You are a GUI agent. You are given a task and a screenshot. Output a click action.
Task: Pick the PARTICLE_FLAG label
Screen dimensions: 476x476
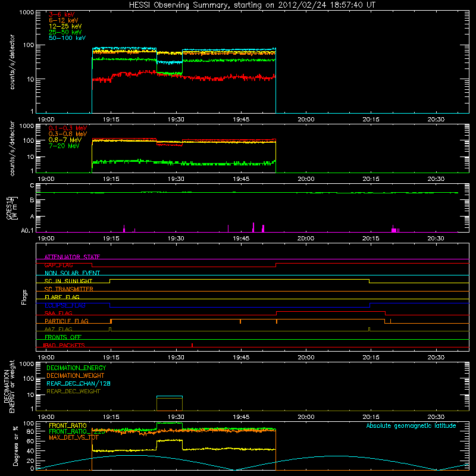[x=67, y=321]
